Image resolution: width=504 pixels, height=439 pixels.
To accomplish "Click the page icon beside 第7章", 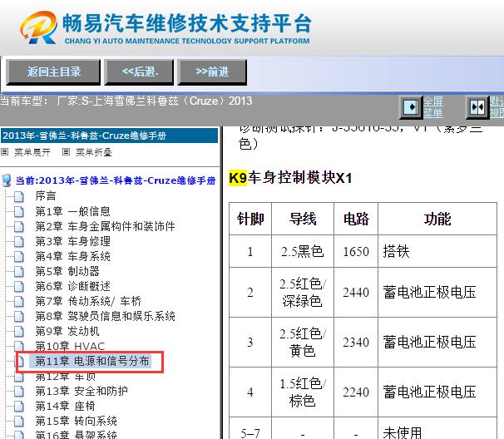I will coord(19,302).
